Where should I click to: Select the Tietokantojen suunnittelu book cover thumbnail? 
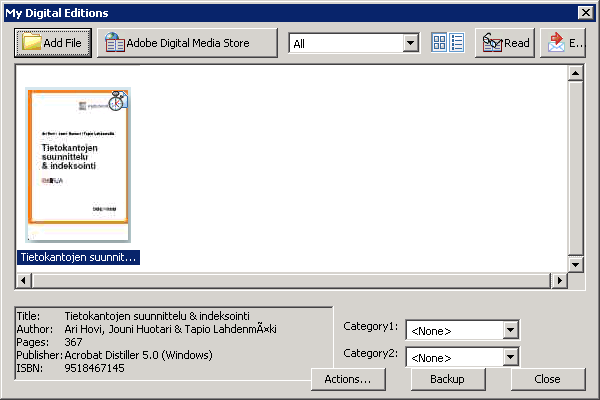click(x=79, y=164)
